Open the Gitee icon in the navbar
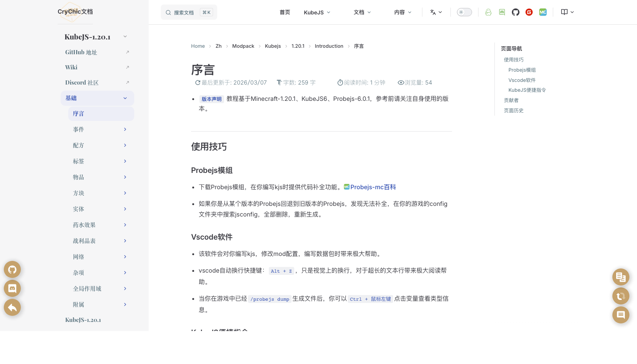637x364 pixels. [x=529, y=12]
